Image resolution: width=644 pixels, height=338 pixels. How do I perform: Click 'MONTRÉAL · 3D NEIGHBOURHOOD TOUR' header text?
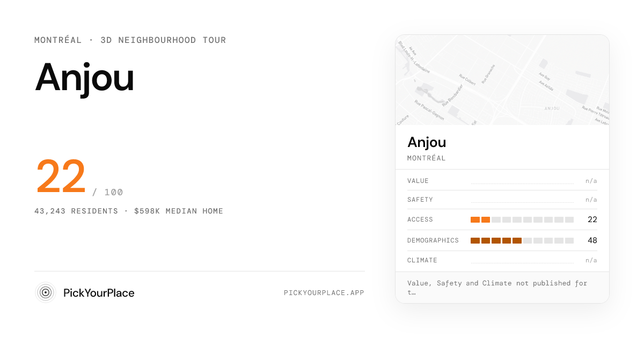point(130,40)
